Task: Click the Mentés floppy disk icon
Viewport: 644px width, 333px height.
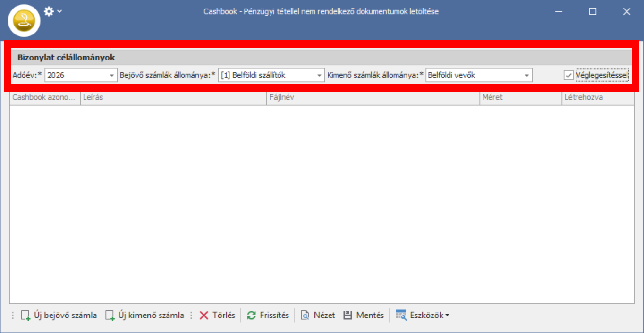Action: coord(348,316)
